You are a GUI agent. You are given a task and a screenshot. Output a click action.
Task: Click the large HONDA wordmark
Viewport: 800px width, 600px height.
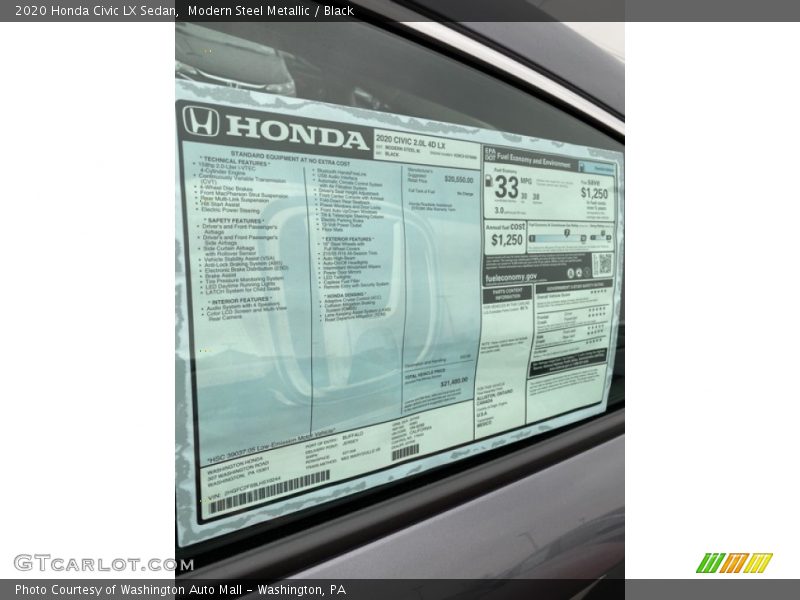[x=297, y=133]
